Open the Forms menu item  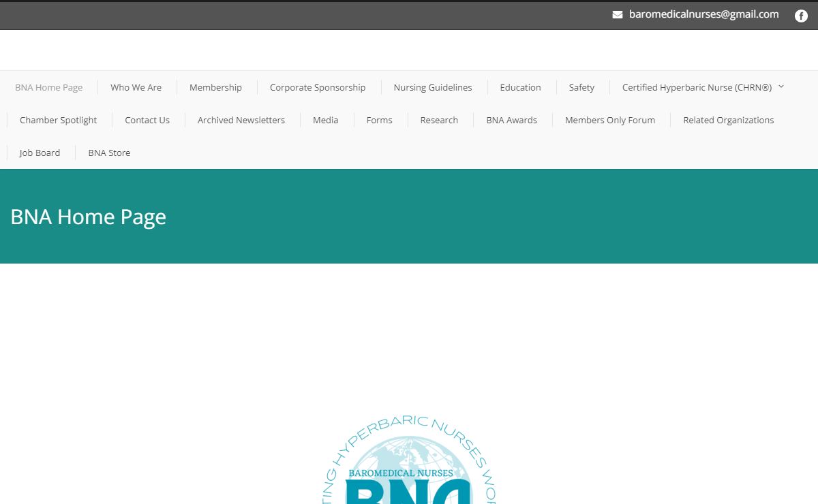(380, 120)
